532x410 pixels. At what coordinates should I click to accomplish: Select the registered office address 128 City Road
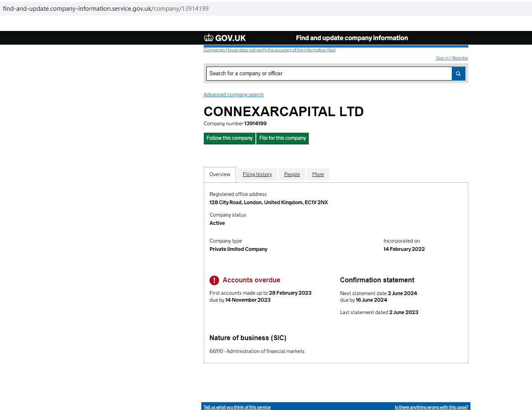pos(269,203)
